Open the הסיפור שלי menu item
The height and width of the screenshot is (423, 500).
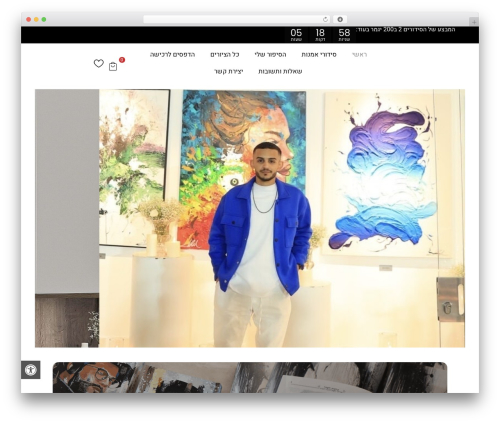270,55
